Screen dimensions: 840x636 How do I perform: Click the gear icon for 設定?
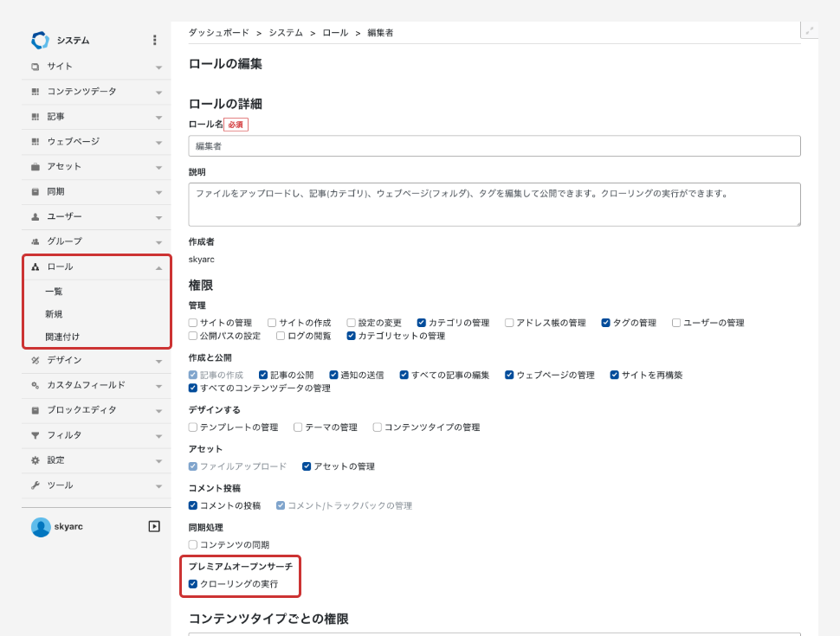[x=36, y=460]
